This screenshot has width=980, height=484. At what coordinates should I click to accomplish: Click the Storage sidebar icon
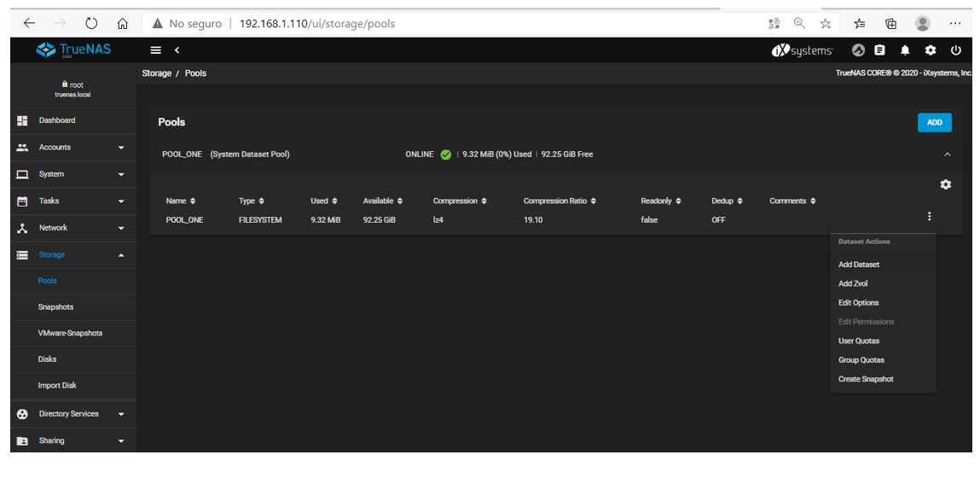[x=22, y=255]
